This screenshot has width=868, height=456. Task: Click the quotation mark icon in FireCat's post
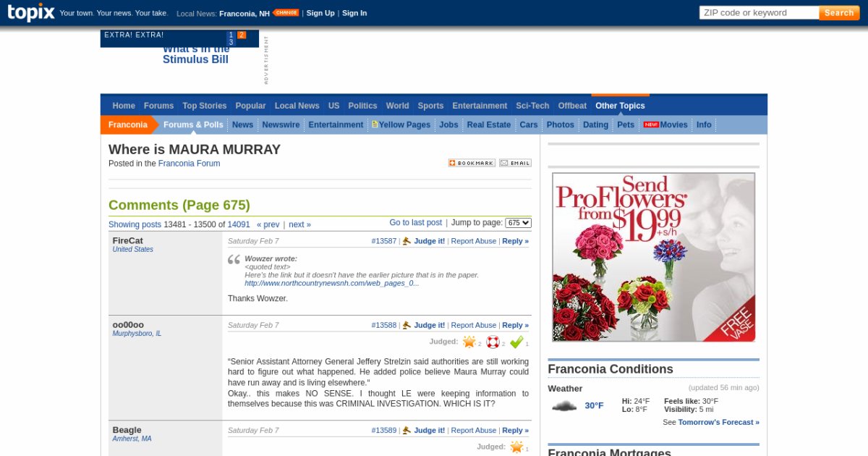234,259
